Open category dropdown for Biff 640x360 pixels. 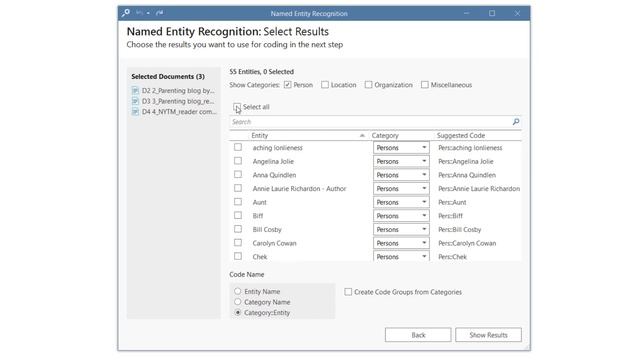click(x=401, y=216)
